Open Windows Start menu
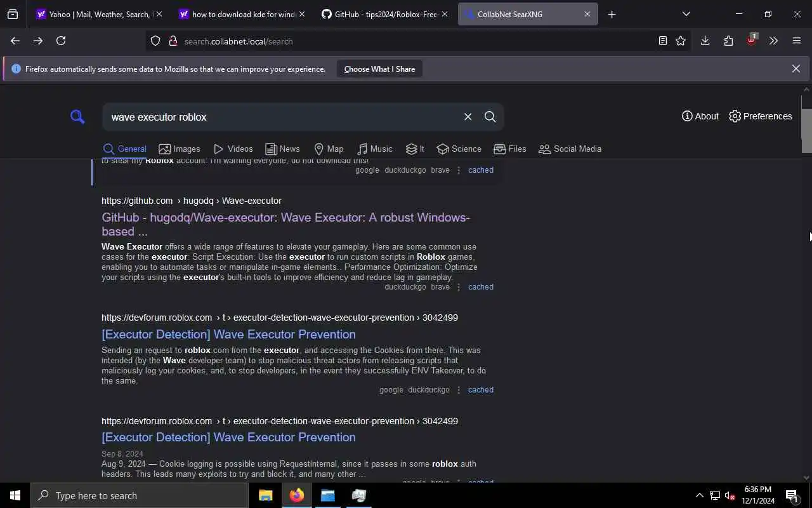Screen dimensions: 812x508 coord(15,495)
